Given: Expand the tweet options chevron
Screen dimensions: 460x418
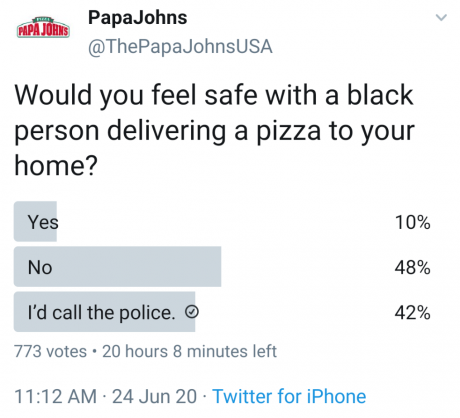Looking at the screenshot, I should [441, 17].
